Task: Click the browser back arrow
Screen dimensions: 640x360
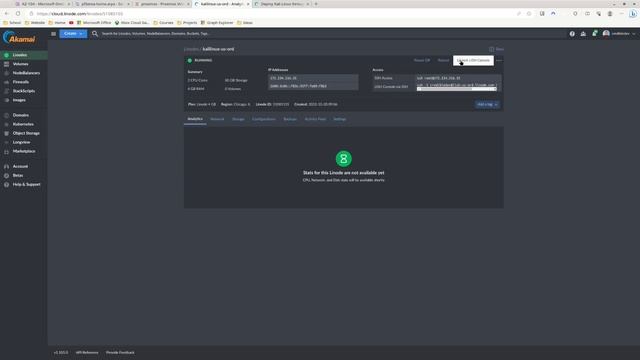Action: 7,13
